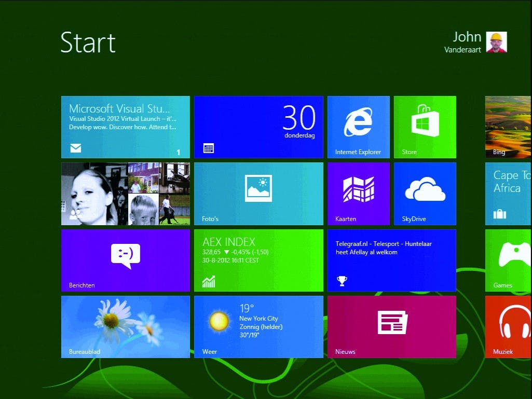
Task: Click the Muziek label
Action: pos(503,352)
